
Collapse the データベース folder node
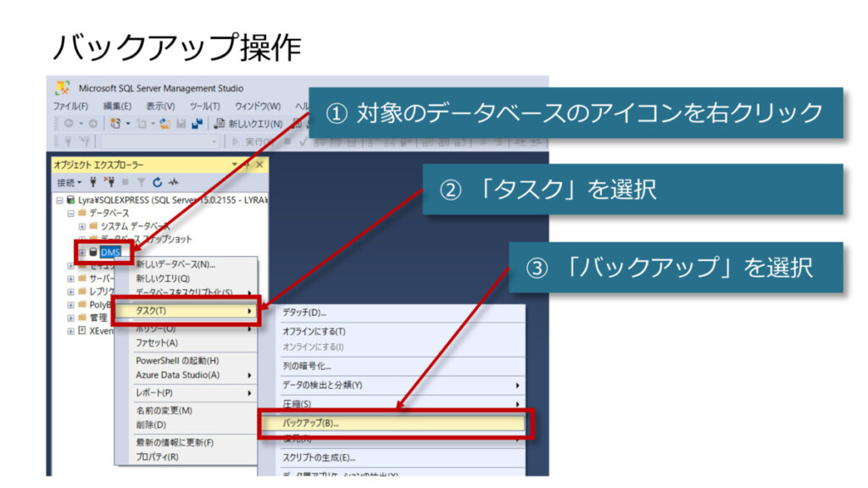pyautogui.click(x=71, y=213)
